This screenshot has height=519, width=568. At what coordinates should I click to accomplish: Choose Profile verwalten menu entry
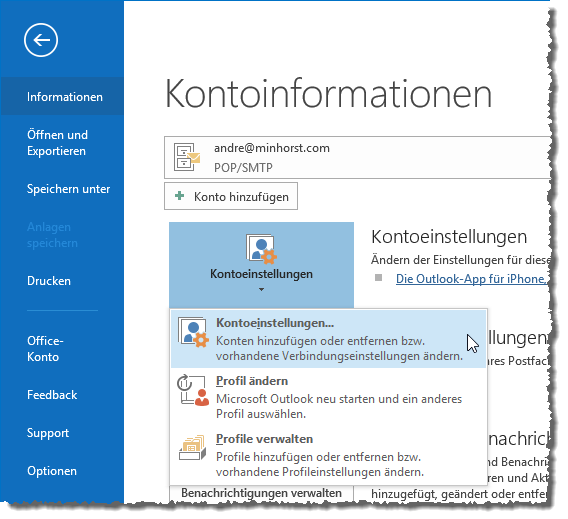(x=328, y=455)
